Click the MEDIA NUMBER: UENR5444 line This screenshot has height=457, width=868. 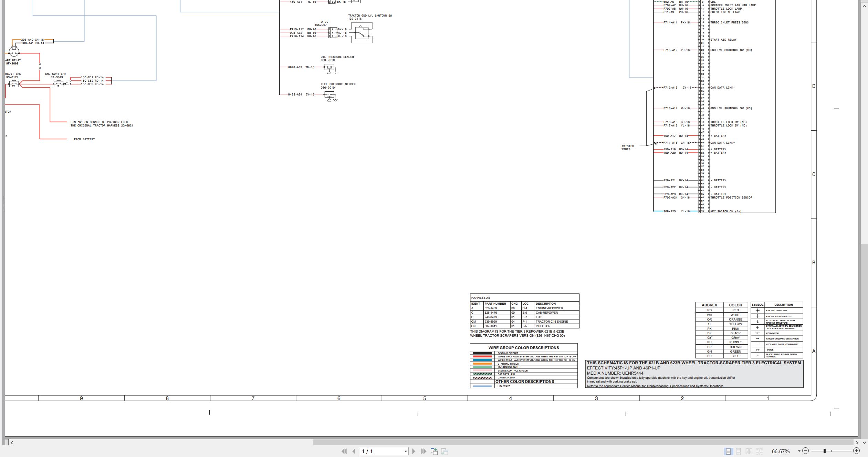[x=615, y=373]
